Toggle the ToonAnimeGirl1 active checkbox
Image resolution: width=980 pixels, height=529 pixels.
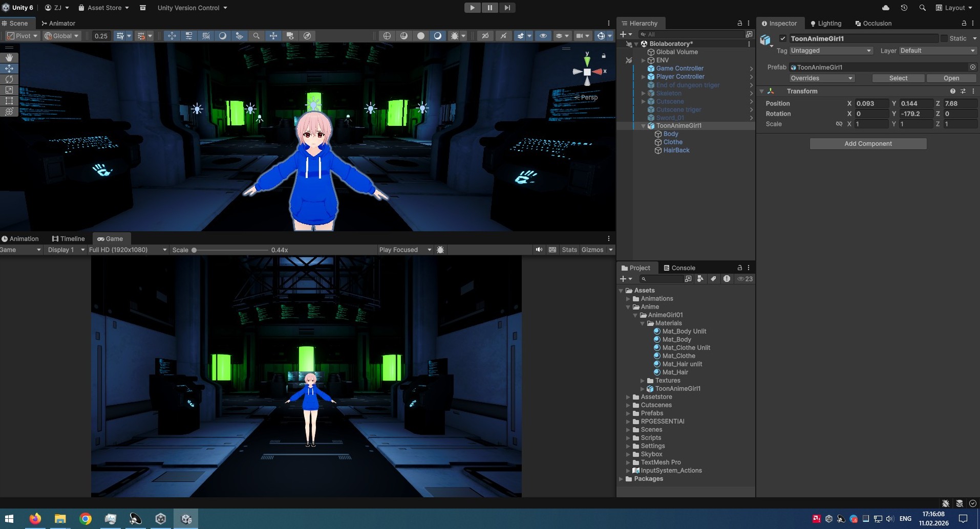coord(782,38)
